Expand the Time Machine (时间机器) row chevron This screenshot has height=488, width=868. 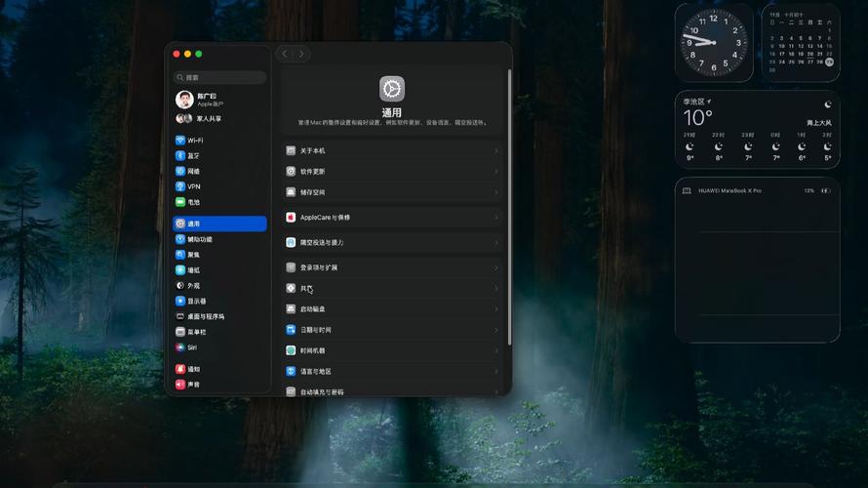click(496, 350)
